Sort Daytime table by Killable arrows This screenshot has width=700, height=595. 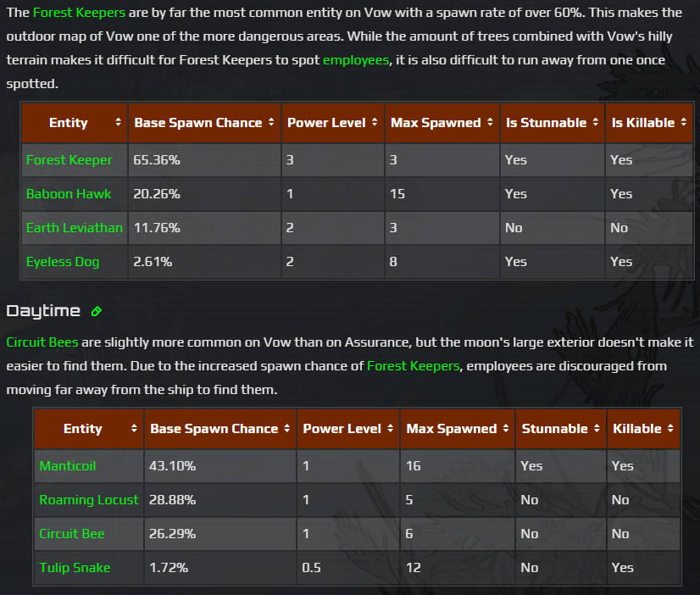pos(668,429)
